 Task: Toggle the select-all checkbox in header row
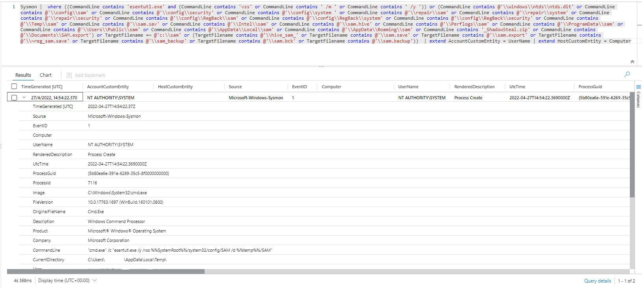[14, 87]
